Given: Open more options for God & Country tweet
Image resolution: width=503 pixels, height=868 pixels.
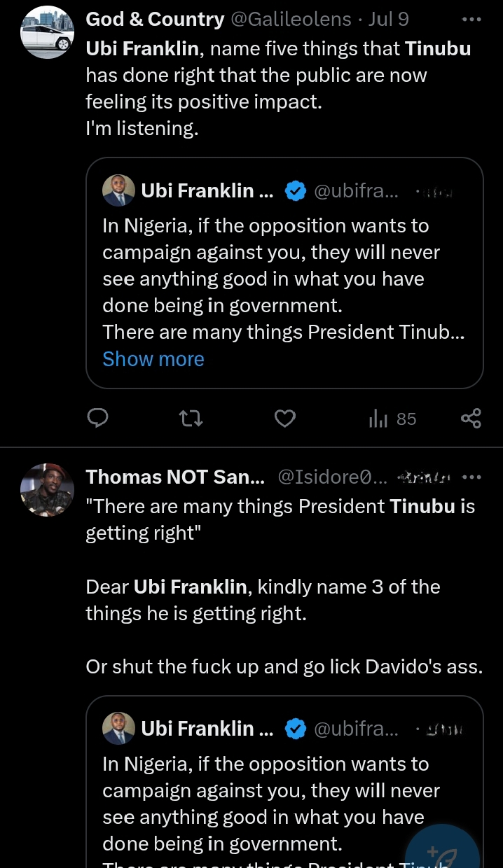Looking at the screenshot, I should pos(471,19).
